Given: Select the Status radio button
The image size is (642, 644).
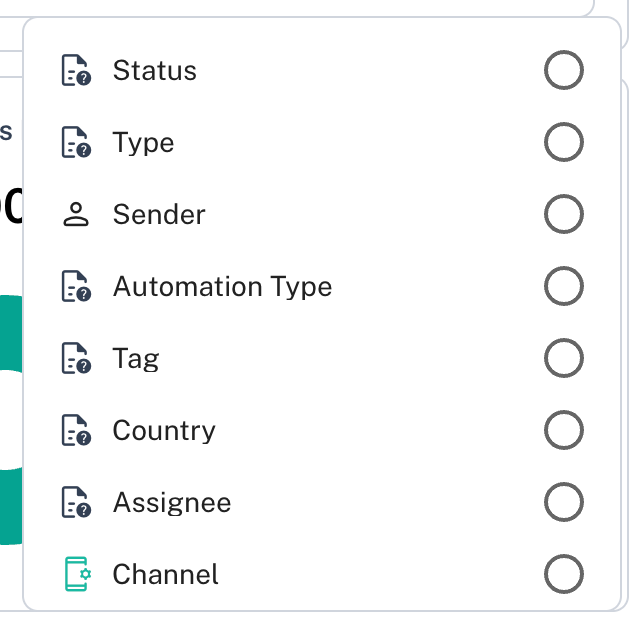Looking at the screenshot, I should coord(564,71).
